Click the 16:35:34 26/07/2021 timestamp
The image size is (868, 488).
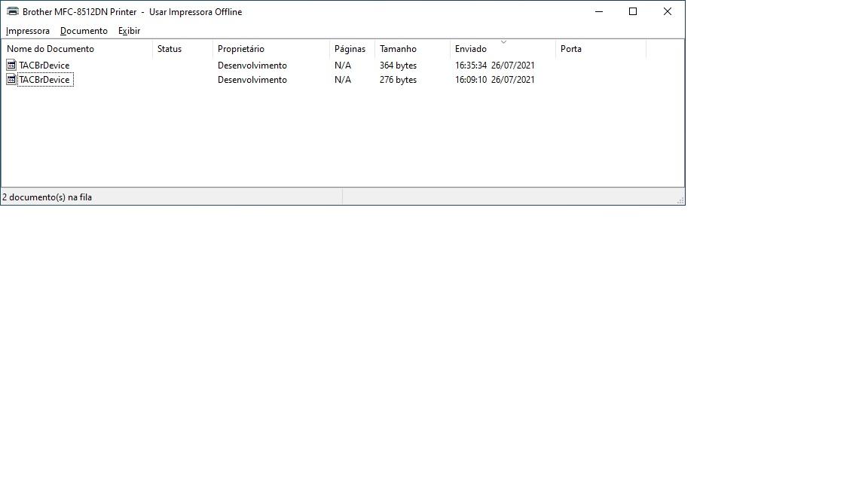pos(495,66)
